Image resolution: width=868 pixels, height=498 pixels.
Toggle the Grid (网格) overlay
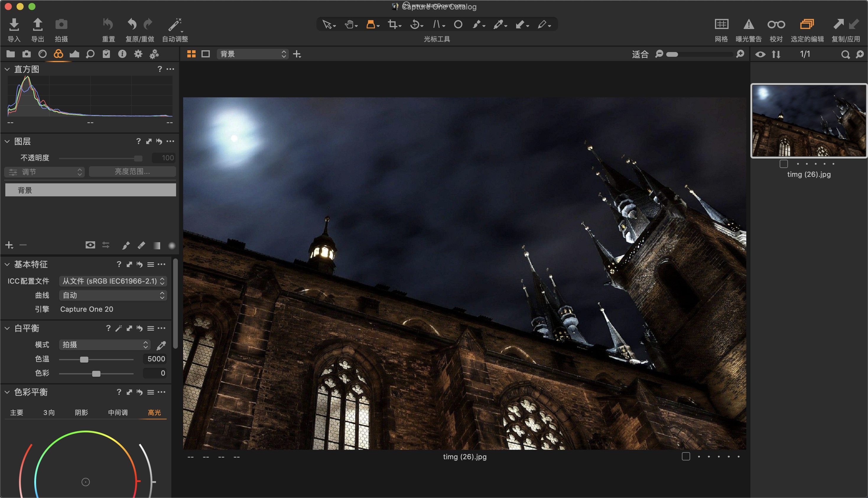(721, 24)
